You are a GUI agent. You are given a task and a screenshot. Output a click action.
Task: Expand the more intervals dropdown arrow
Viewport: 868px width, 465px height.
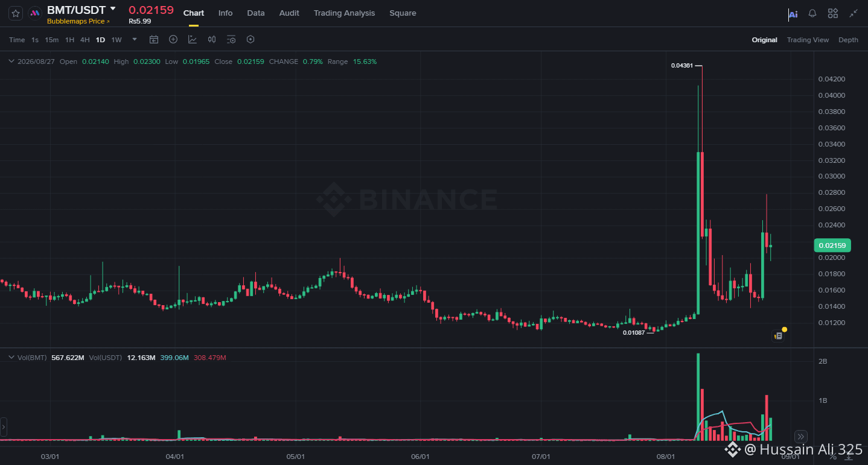click(x=135, y=40)
